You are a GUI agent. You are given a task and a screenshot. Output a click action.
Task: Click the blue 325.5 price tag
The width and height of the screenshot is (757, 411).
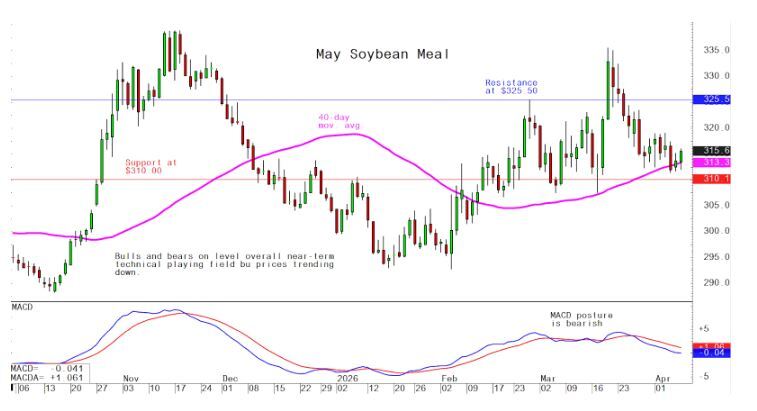[x=717, y=100]
